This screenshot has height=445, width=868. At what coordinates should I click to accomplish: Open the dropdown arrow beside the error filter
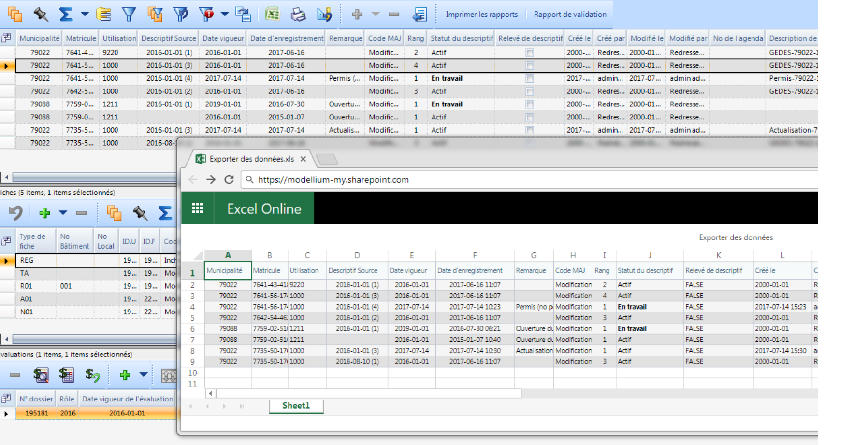[225, 14]
